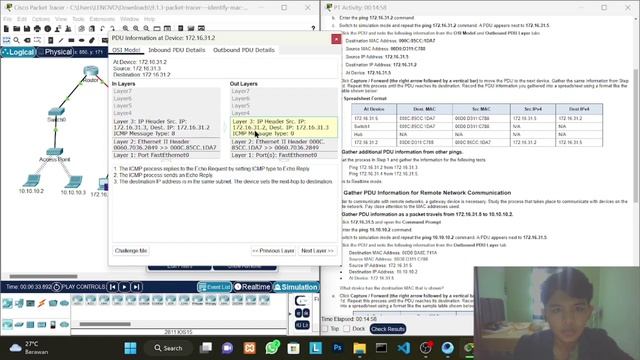640x360 pixels.
Task: Choose the Inspect magnifier tool
Action: click(x=17, y=40)
